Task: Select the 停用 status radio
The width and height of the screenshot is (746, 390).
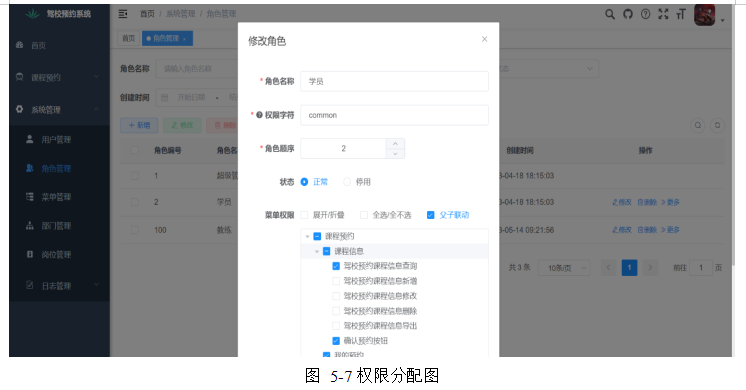Action: pos(347,182)
